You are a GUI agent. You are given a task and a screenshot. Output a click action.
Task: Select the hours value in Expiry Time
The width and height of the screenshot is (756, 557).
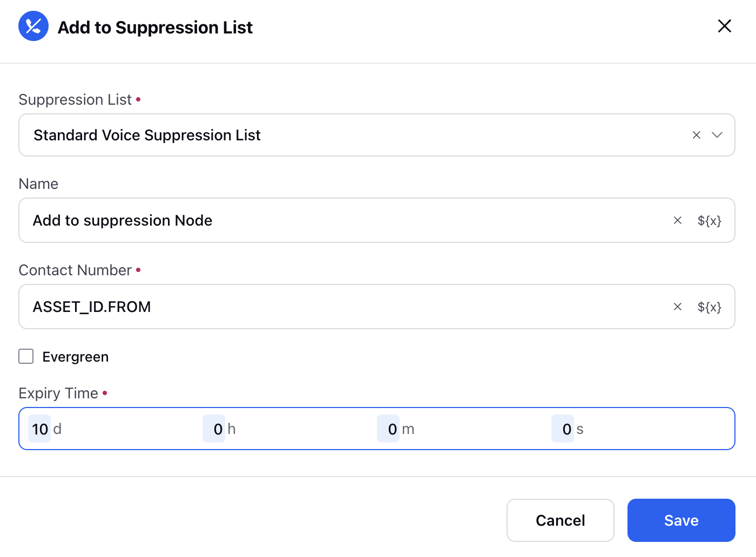point(214,429)
